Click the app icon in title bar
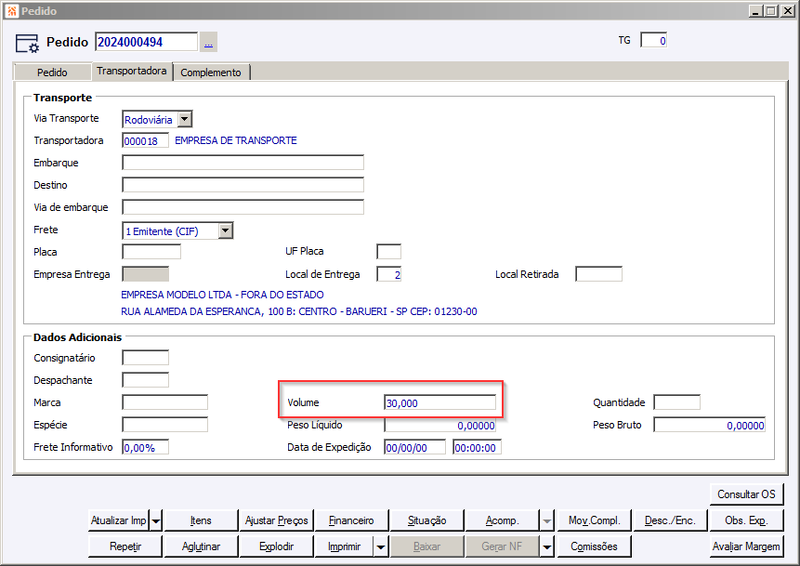Image resolution: width=800 pixels, height=566 pixels. tap(12, 11)
